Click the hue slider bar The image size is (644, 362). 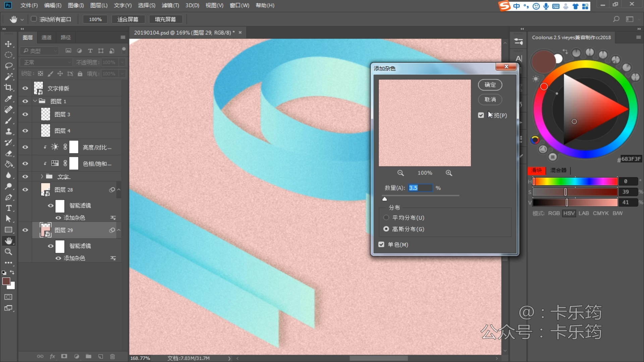coord(575,181)
